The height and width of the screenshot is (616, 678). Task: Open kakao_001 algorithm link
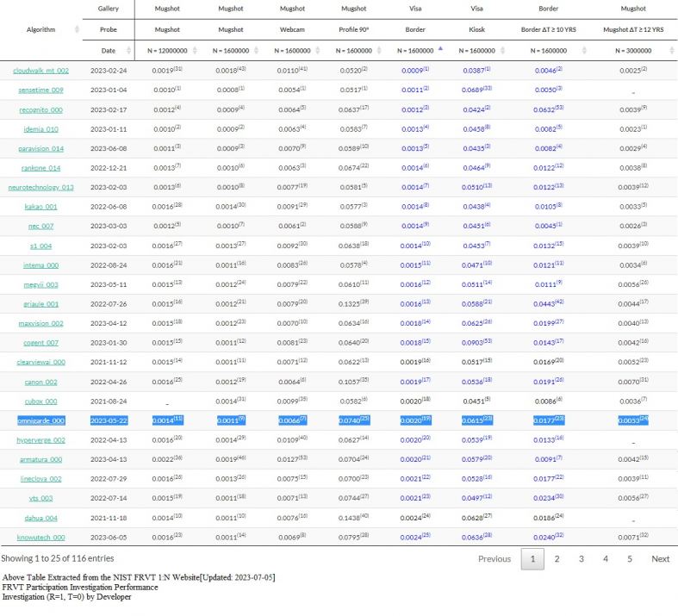(40, 207)
